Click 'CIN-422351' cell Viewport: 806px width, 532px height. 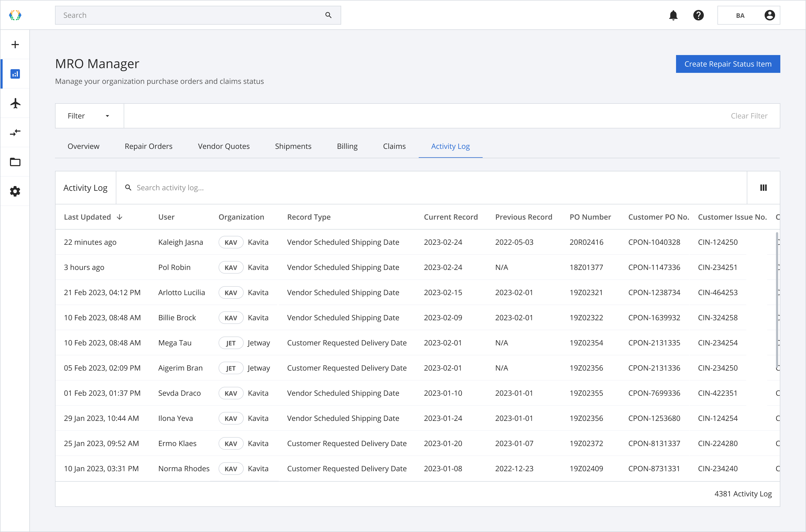pyautogui.click(x=717, y=393)
